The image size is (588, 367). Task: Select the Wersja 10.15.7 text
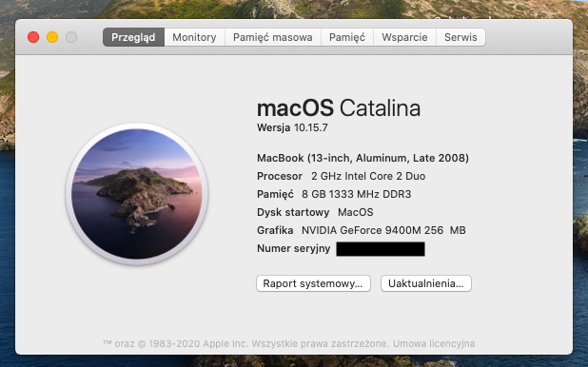coord(292,127)
